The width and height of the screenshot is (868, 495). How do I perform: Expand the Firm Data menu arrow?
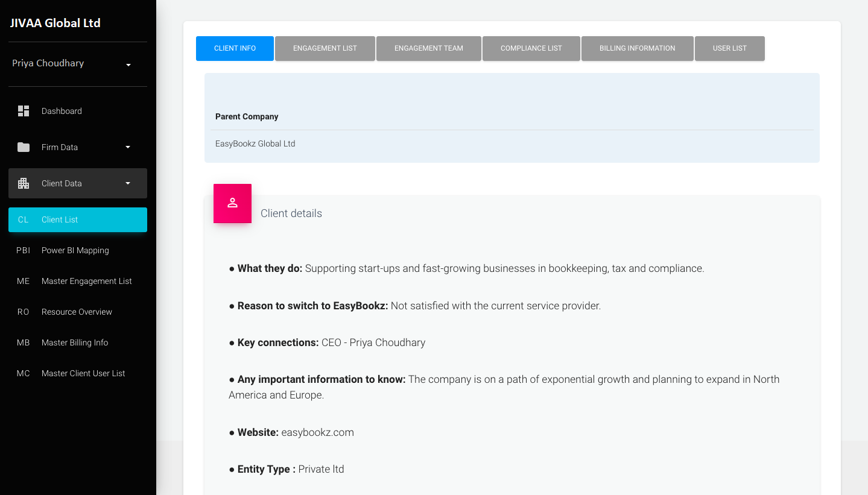pyautogui.click(x=127, y=147)
